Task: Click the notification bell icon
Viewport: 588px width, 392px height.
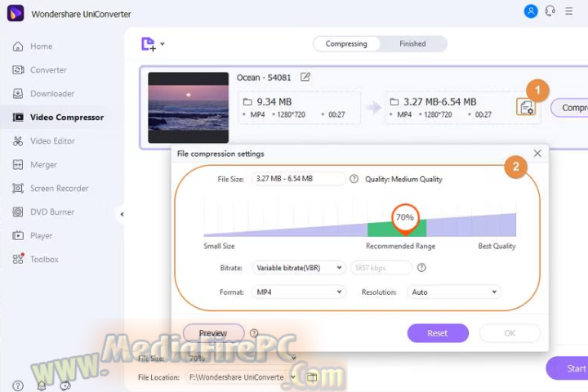Action: [x=42, y=385]
